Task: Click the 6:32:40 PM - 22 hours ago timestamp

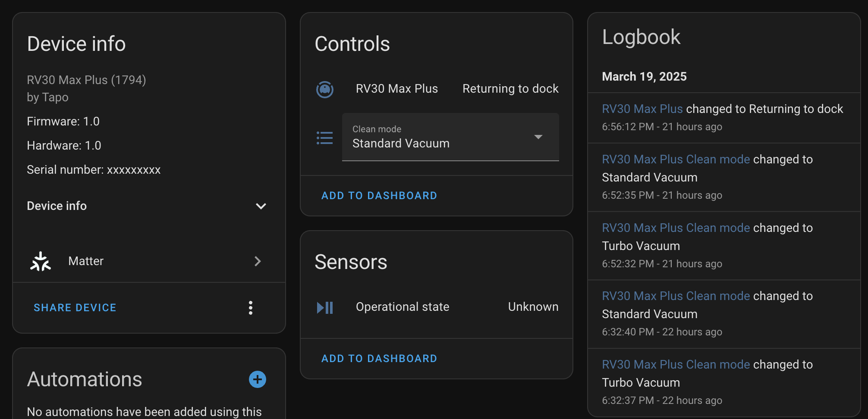Action: coord(662,332)
